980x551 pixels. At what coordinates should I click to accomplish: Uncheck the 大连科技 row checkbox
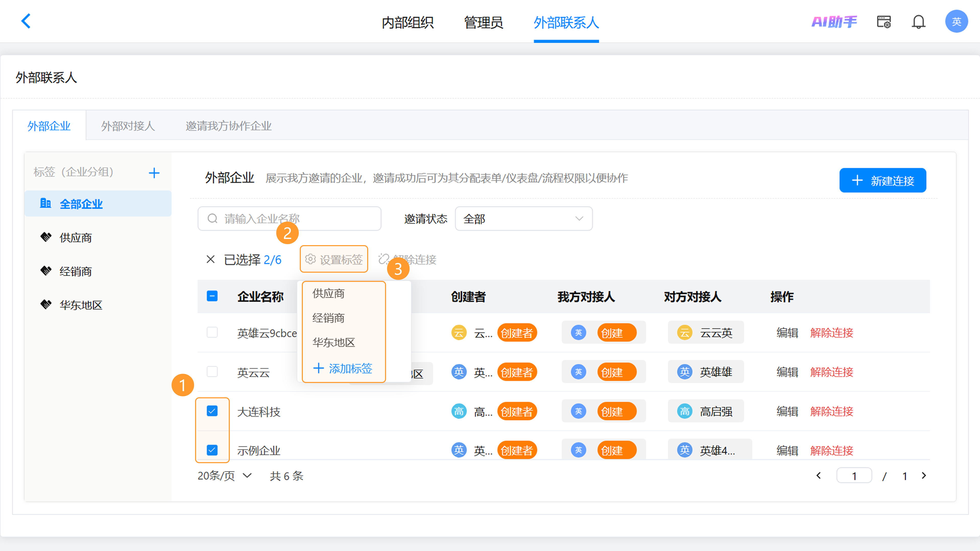pos(212,411)
